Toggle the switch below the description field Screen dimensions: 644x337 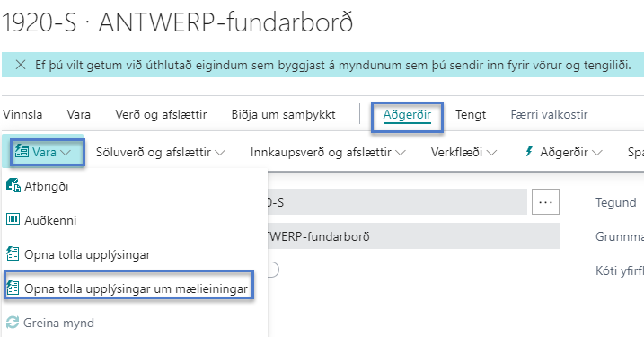(272, 270)
